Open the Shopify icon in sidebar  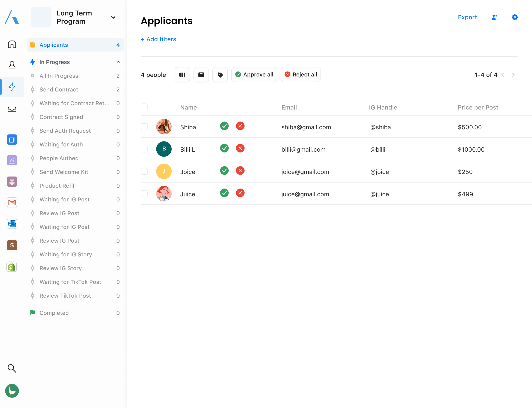coord(12,267)
